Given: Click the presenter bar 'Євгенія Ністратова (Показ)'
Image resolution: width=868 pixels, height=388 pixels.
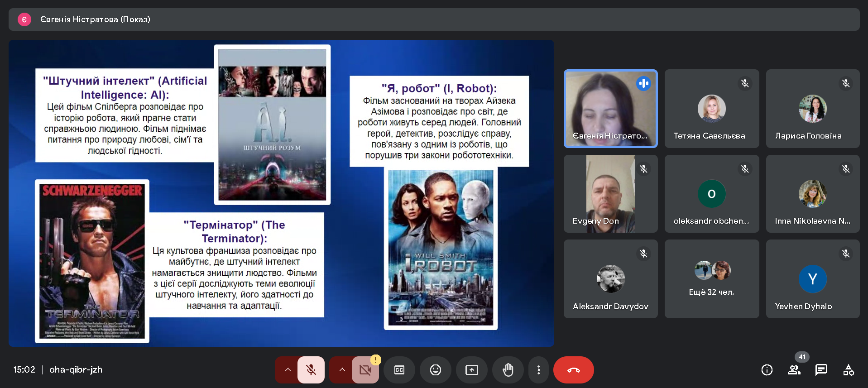Looking at the screenshot, I should [434, 19].
